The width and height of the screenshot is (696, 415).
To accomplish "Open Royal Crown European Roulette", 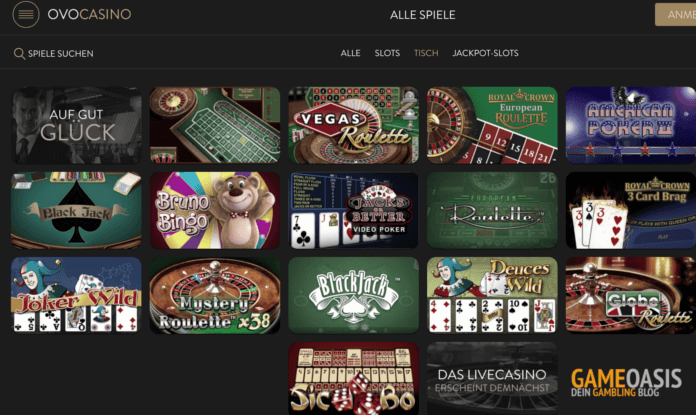I will [x=492, y=125].
